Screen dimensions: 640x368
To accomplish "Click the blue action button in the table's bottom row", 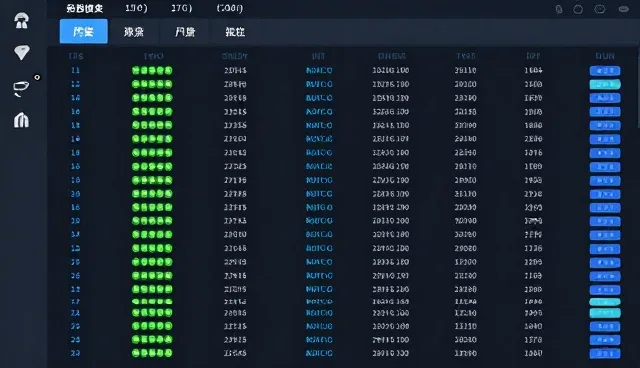I will 605,353.
